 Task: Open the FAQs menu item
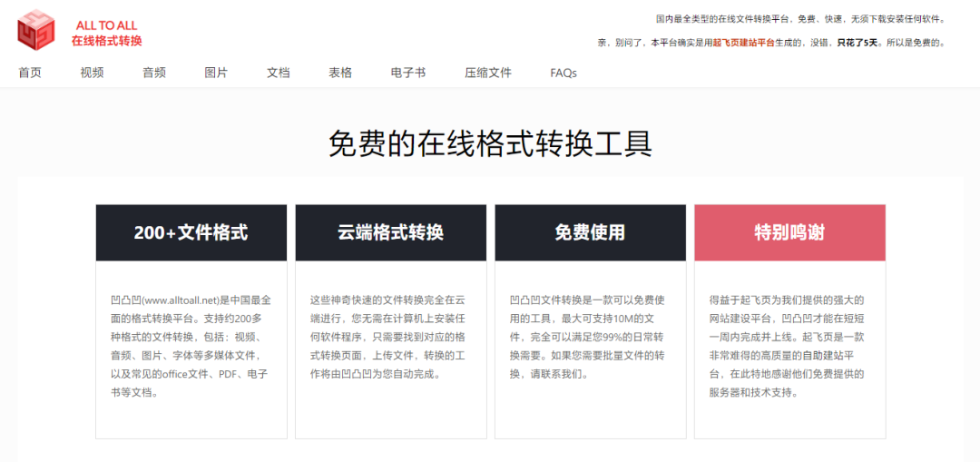click(563, 74)
